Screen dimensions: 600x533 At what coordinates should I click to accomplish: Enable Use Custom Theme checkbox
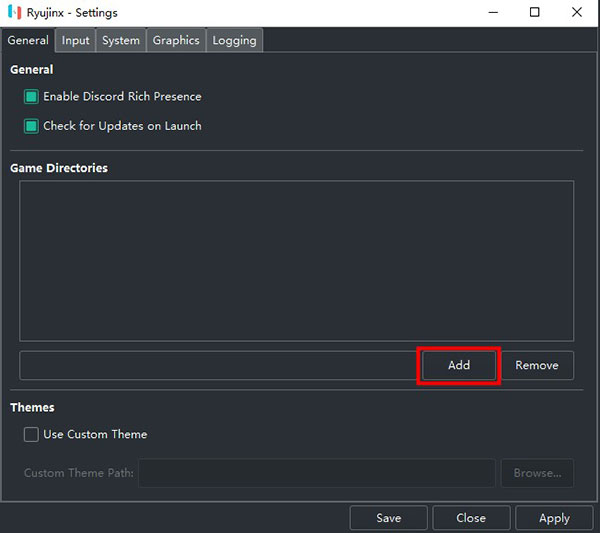click(31, 434)
